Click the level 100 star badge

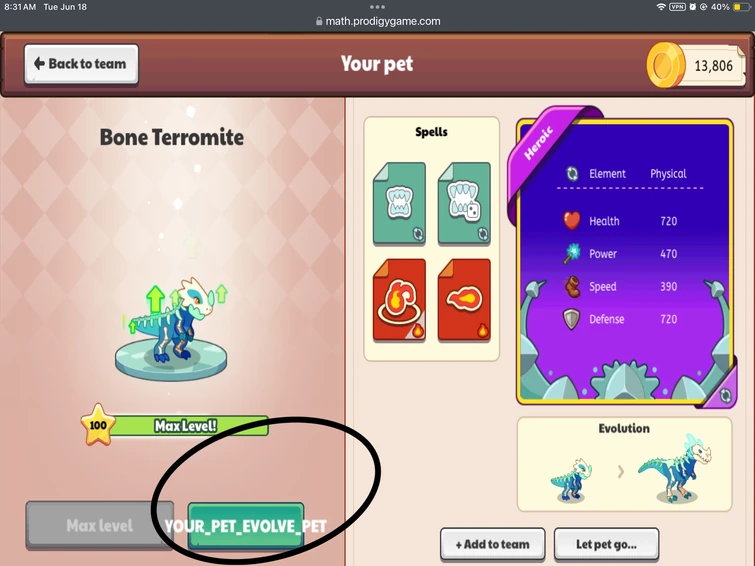tap(98, 425)
